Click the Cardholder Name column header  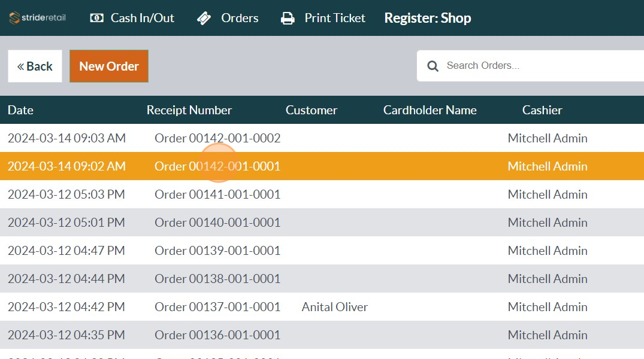(x=430, y=110)
